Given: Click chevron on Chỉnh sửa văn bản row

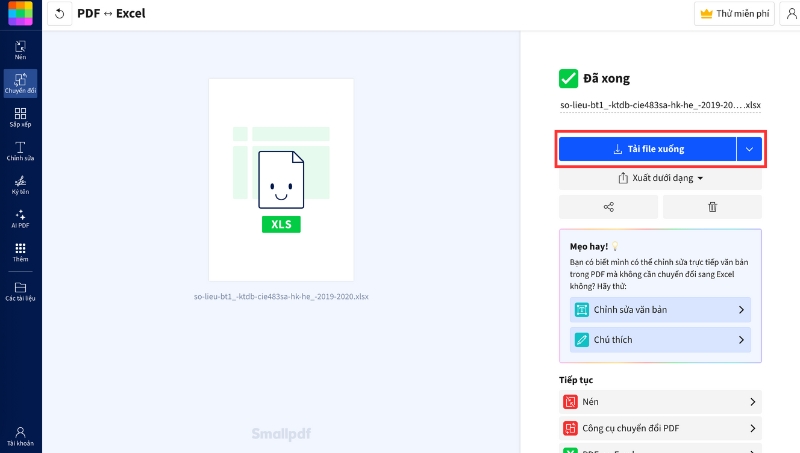Looking at the screenshot, I should tap(741, 310).
